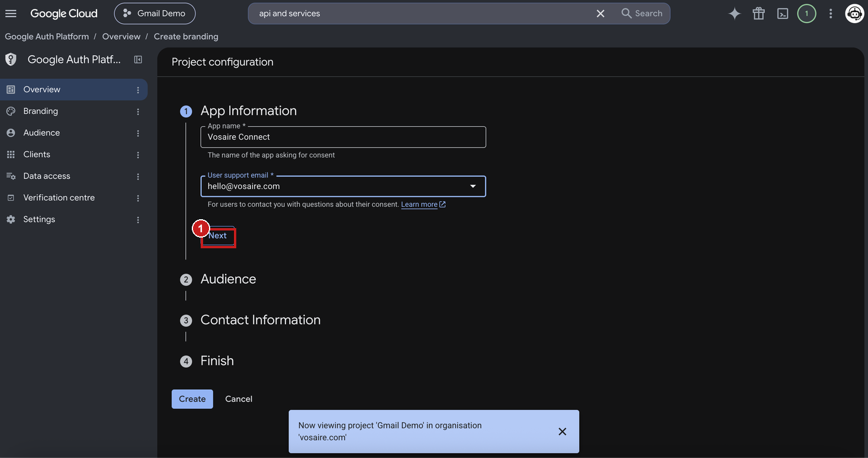Click the Clients grid icon
This screenshot has height=458, width=868.
pos(11,155)
